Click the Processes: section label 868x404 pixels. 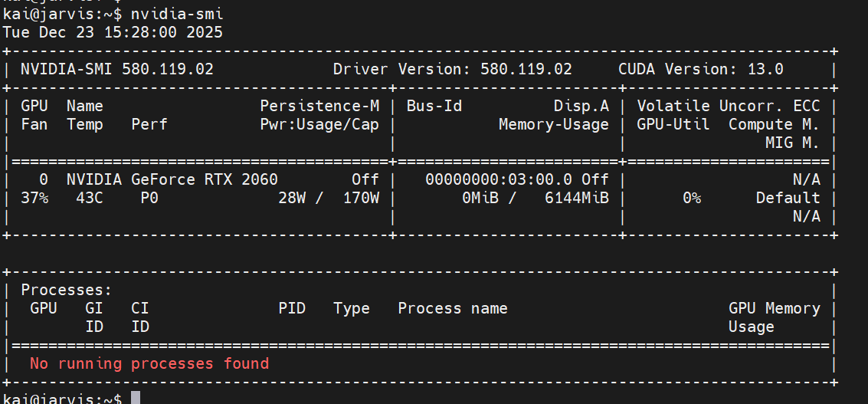(x=67, y=290)
